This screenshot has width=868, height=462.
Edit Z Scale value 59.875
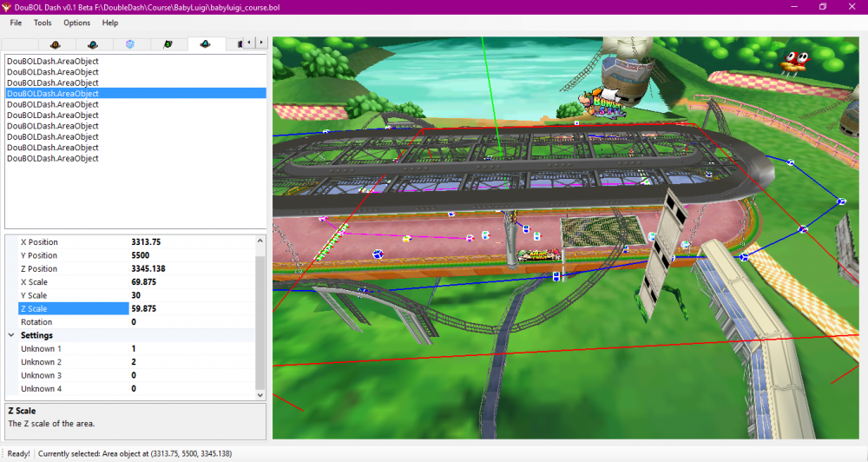pos(192,308)
